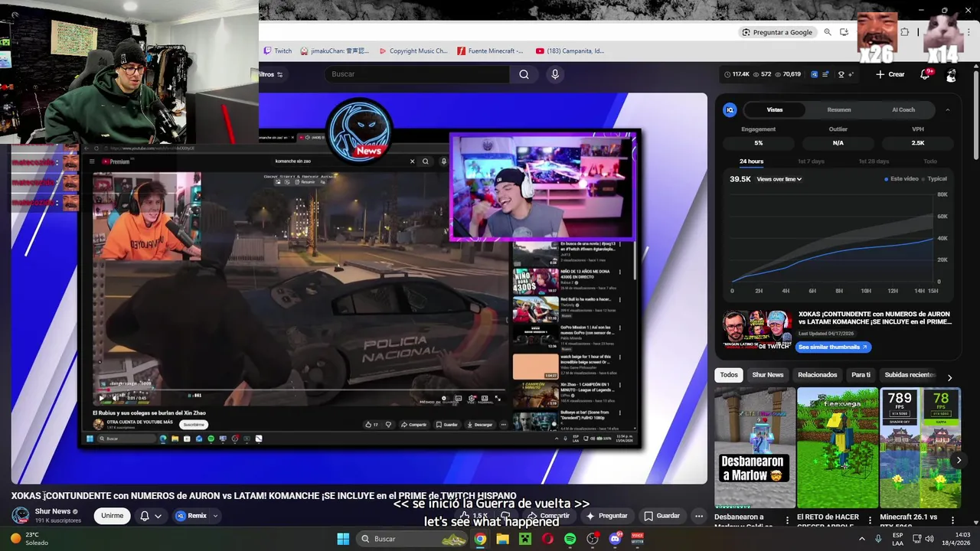Click the YouTube Buscar search field
This screenshot has width=980, height=551.
(x=417, y=74)
